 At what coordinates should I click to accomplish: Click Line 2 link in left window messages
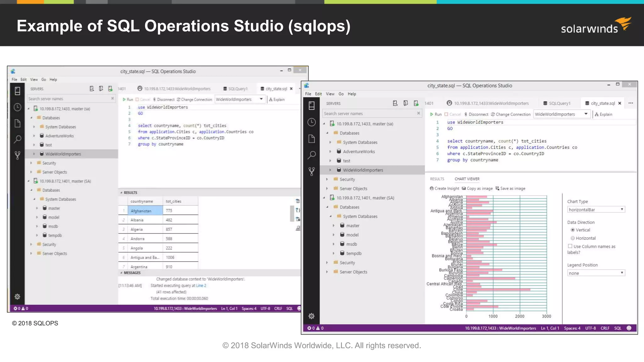(201, 286)
